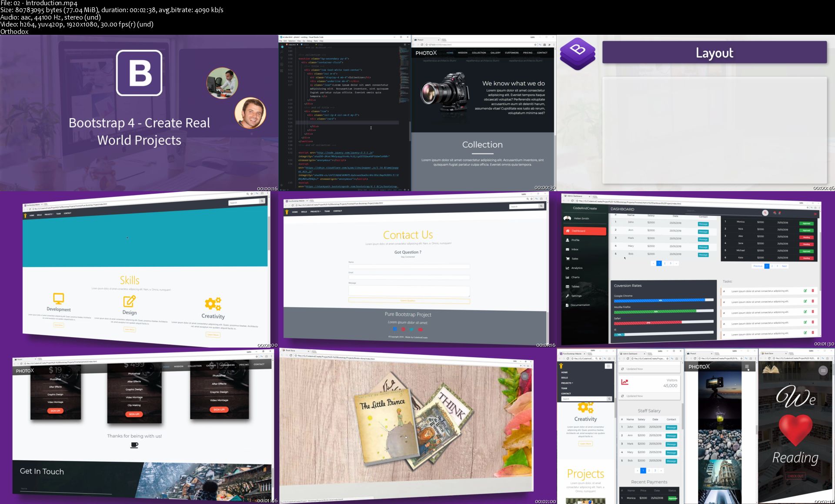
Task: Click the Visitors red chart icon
Action: [625, 382]
